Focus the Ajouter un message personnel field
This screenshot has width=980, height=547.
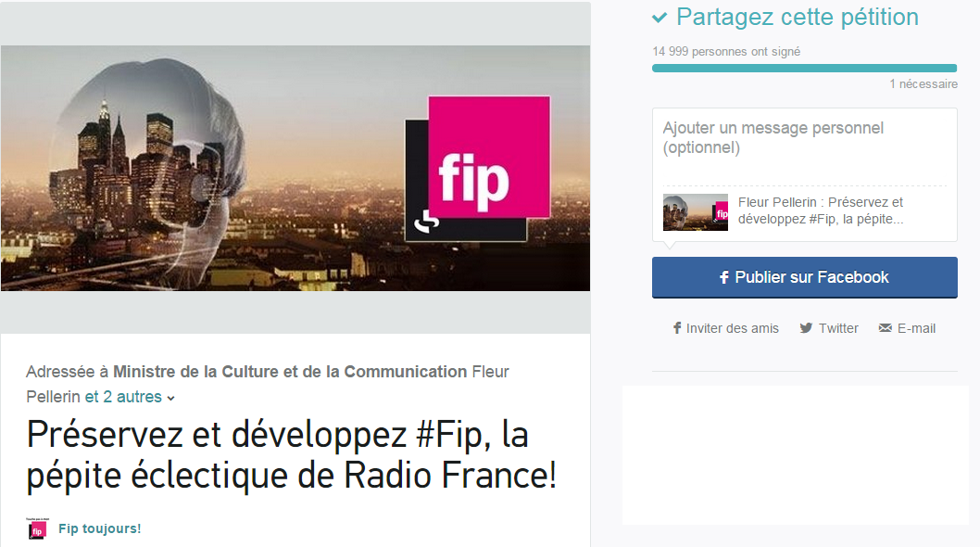(x=804, y=146)
